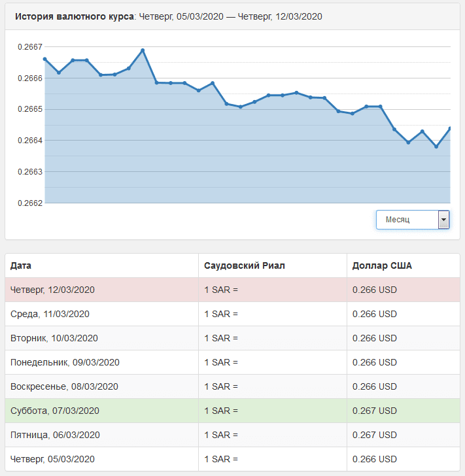Click the lowest data point on the chart line
The height and width of the screenshot is (476, 465).
[x=436, y=146]
